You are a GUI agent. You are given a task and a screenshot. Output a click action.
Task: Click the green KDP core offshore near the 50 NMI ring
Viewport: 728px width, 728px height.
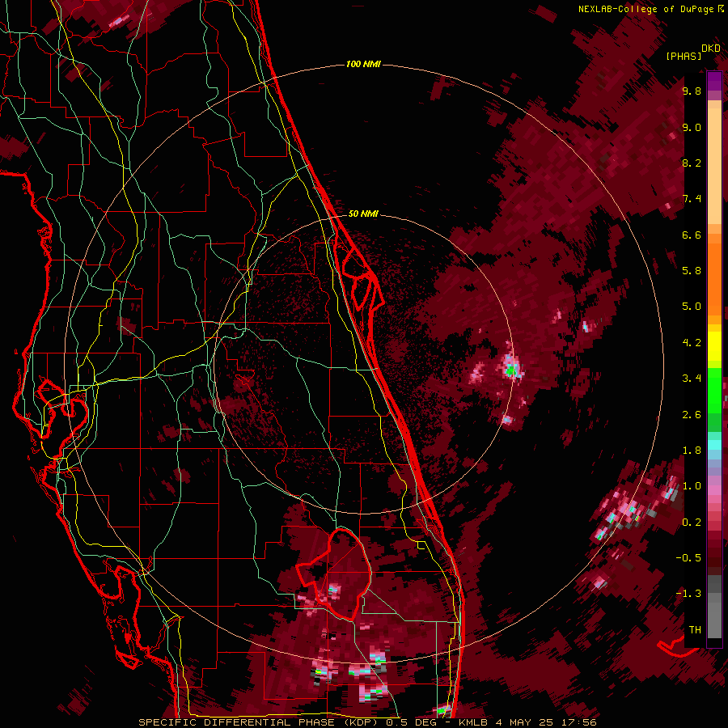[x=510, y=370]
